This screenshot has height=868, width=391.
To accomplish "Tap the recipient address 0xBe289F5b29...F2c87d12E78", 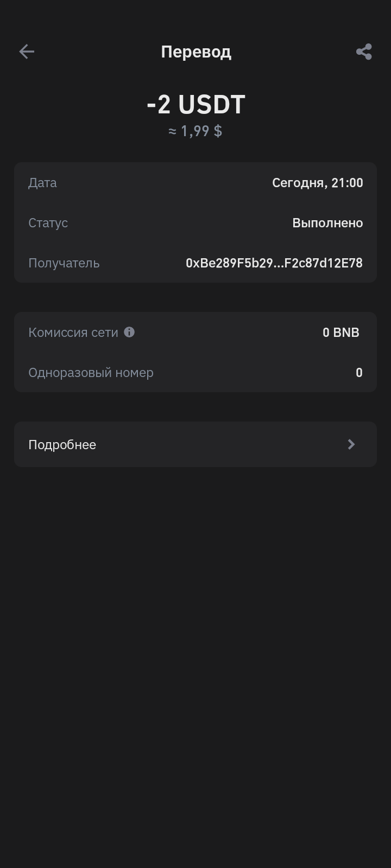I will click(274, 263).
